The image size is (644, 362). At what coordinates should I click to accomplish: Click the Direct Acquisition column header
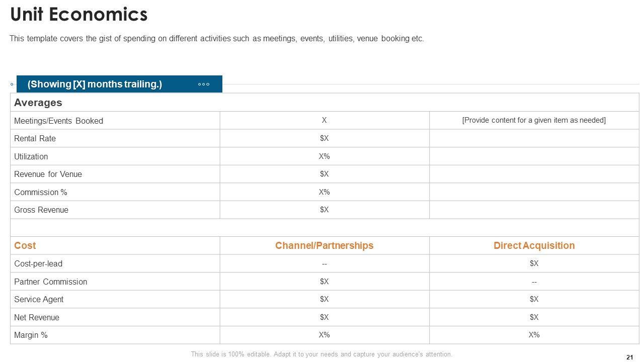[x=534, y=245]
